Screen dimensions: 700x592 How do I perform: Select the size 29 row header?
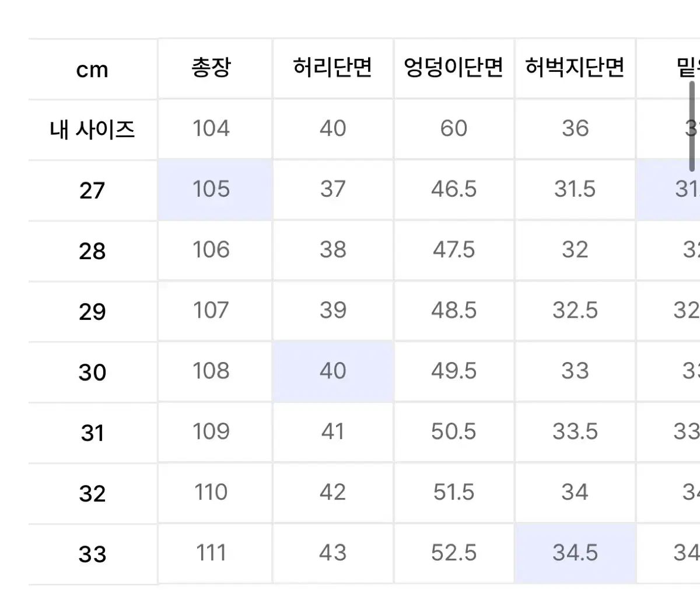[92, 312]
